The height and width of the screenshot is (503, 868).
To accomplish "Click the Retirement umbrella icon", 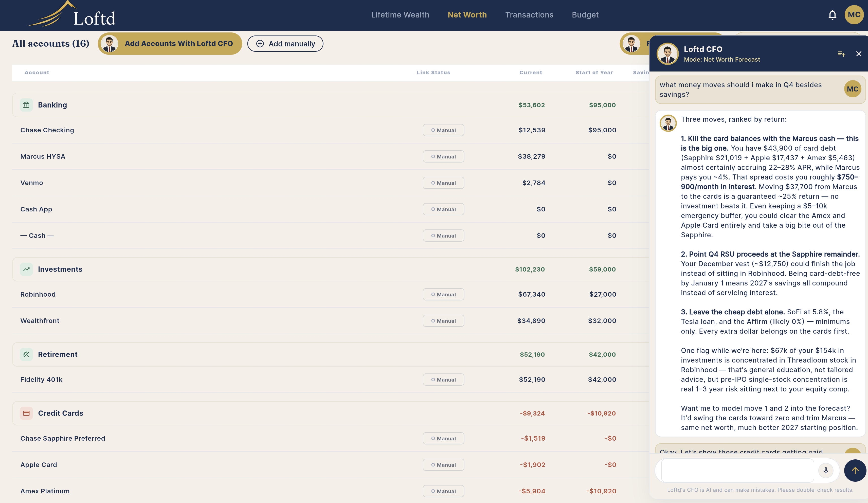I will point(26,354).
